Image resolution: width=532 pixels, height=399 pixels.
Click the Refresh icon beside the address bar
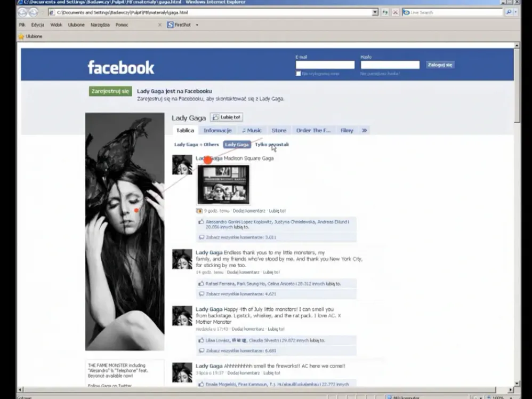pos(385,12)
